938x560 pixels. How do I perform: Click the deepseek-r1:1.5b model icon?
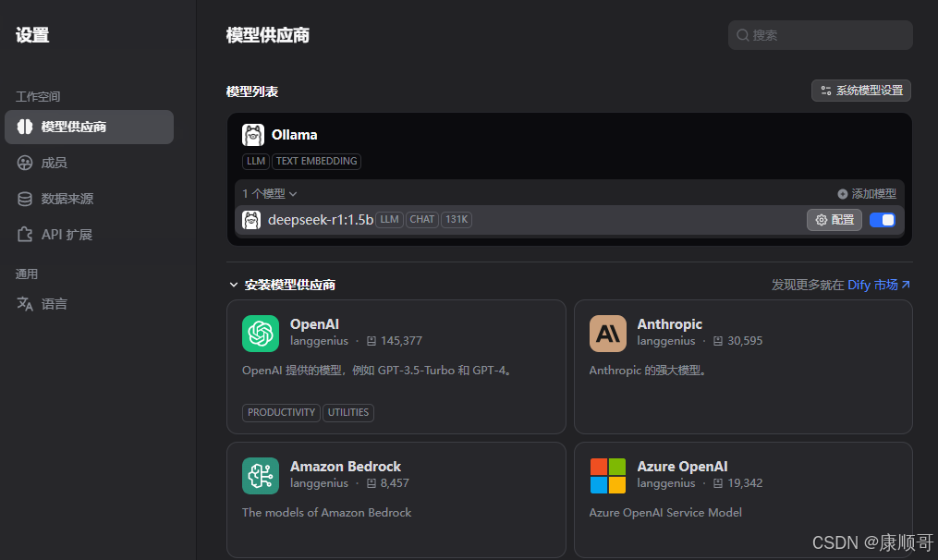(251, 220)
